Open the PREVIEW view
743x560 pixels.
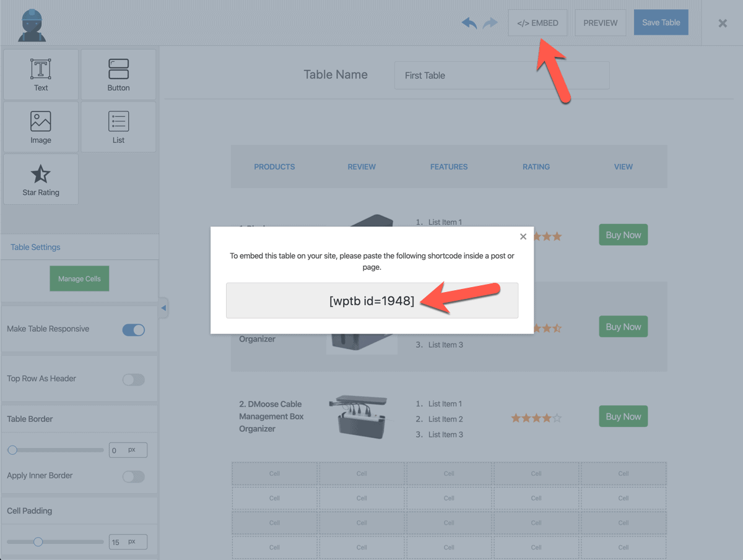click(x=600, y=22)
